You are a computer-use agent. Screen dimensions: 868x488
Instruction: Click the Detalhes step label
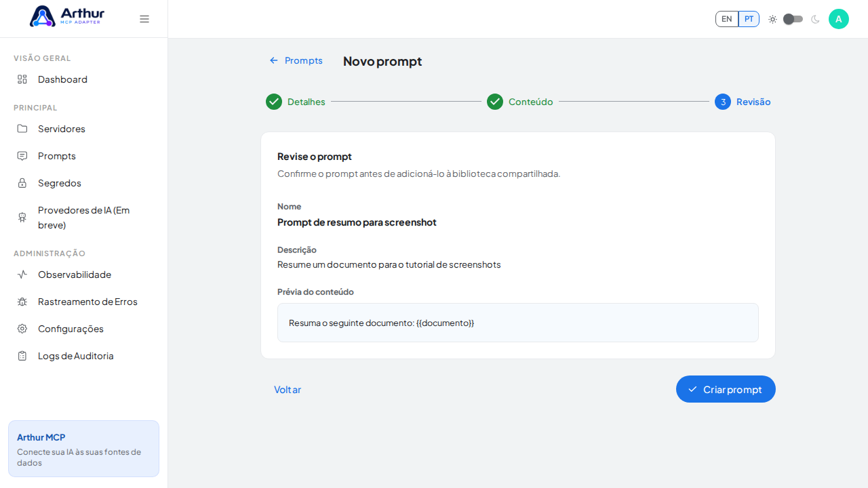coord(307,102)
